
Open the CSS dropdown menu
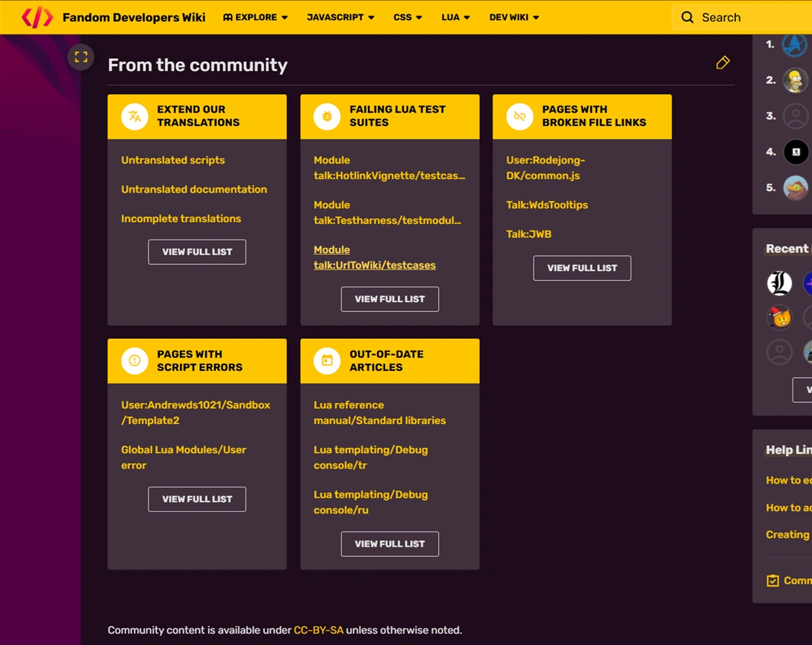tap(407, 16)
